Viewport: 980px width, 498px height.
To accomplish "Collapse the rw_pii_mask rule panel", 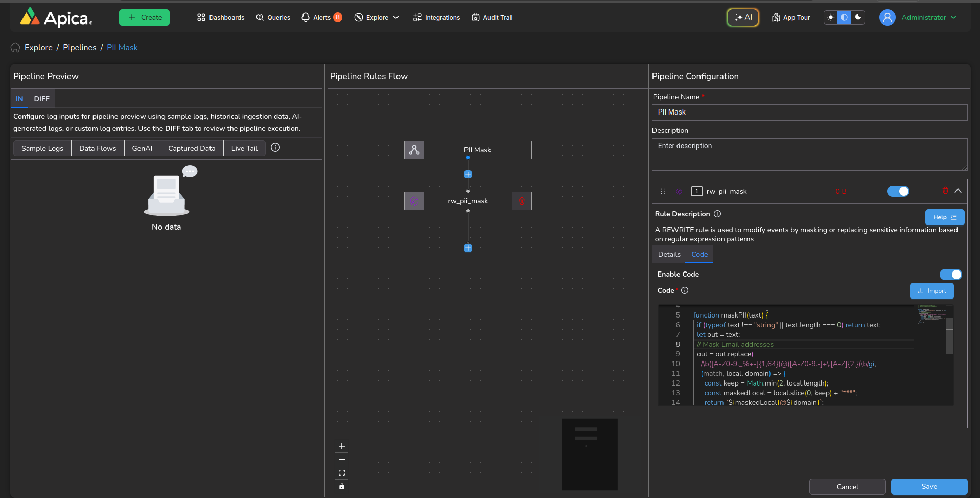I will [958, 191].
